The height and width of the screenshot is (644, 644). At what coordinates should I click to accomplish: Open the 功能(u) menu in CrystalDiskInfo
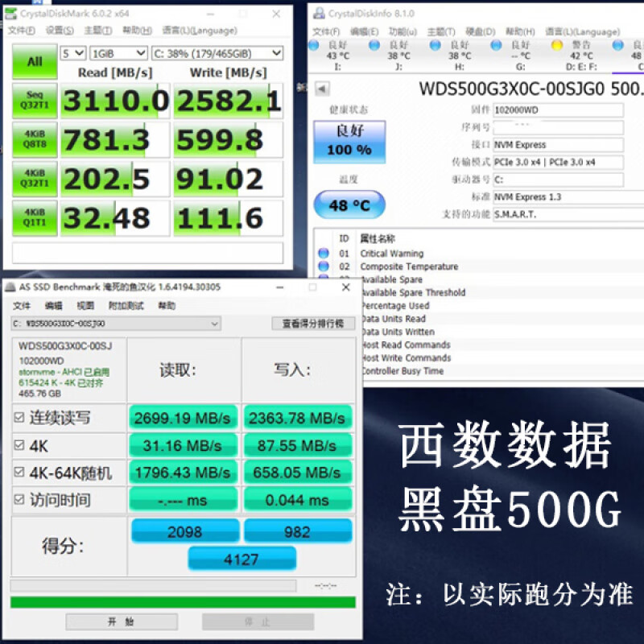[402, 32]
